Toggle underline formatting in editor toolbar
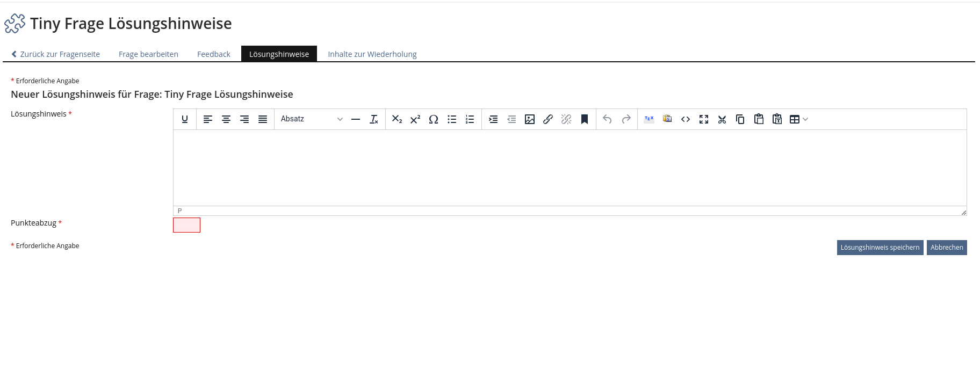 (x=185, y=119)
